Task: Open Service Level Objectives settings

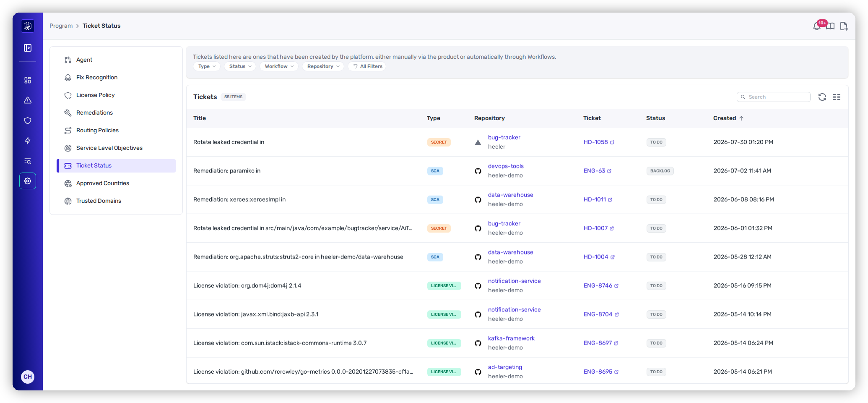Action: pos(116,148)
